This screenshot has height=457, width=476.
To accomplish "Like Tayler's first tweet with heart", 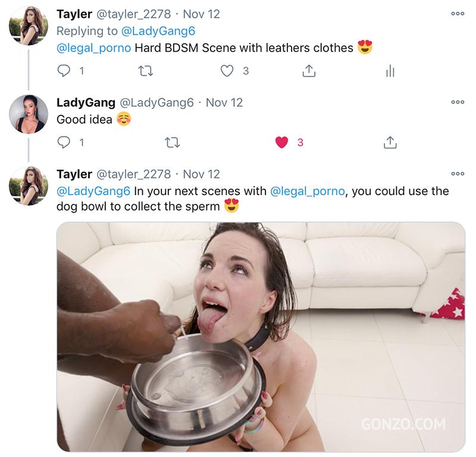I will coord(227,71).
